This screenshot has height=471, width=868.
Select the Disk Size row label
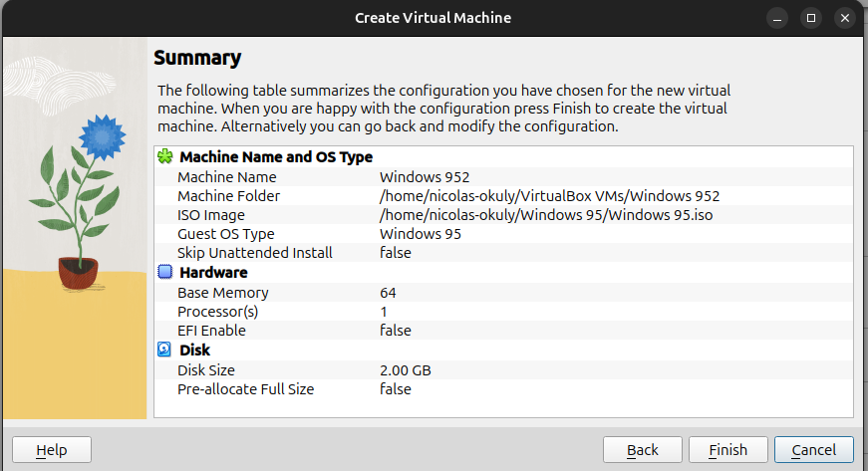(206, 369)
